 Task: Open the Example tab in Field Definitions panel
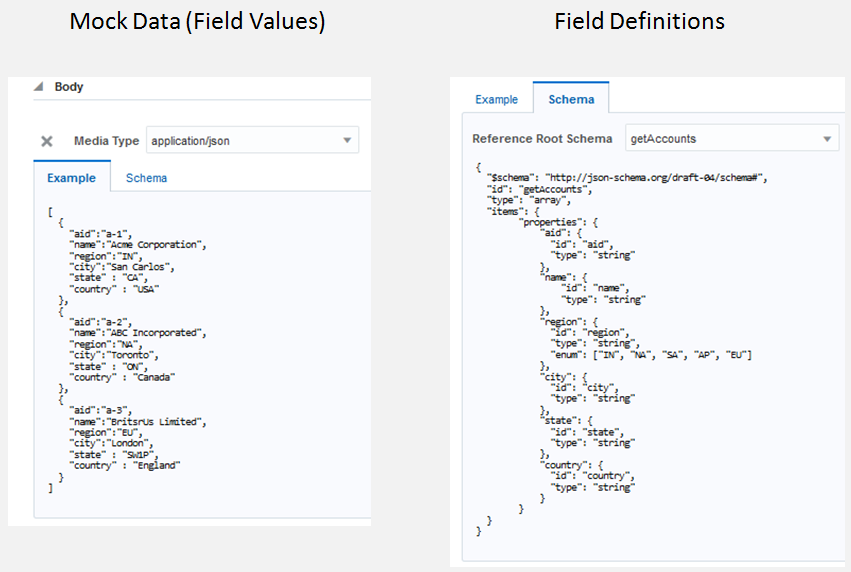[x=496, y=99]
